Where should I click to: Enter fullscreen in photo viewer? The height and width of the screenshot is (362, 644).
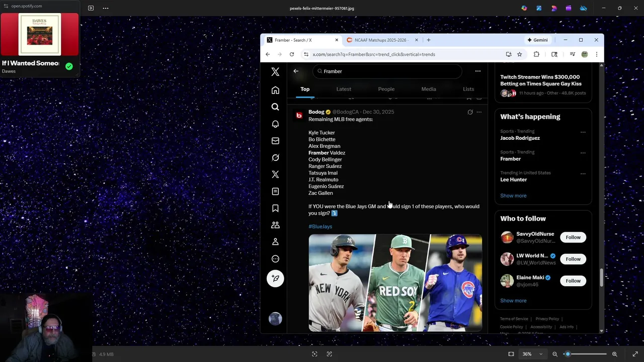[635, 354]
